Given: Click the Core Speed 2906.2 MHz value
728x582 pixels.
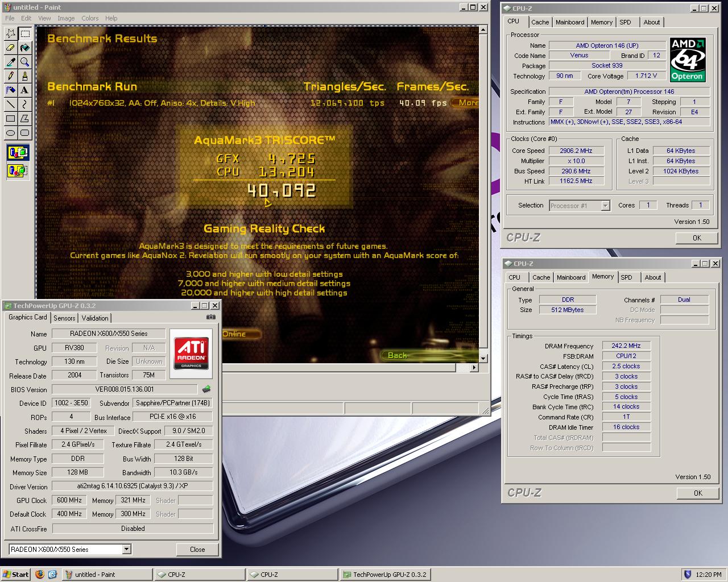Looking at the screenshot, I should (x=576, y=151).
